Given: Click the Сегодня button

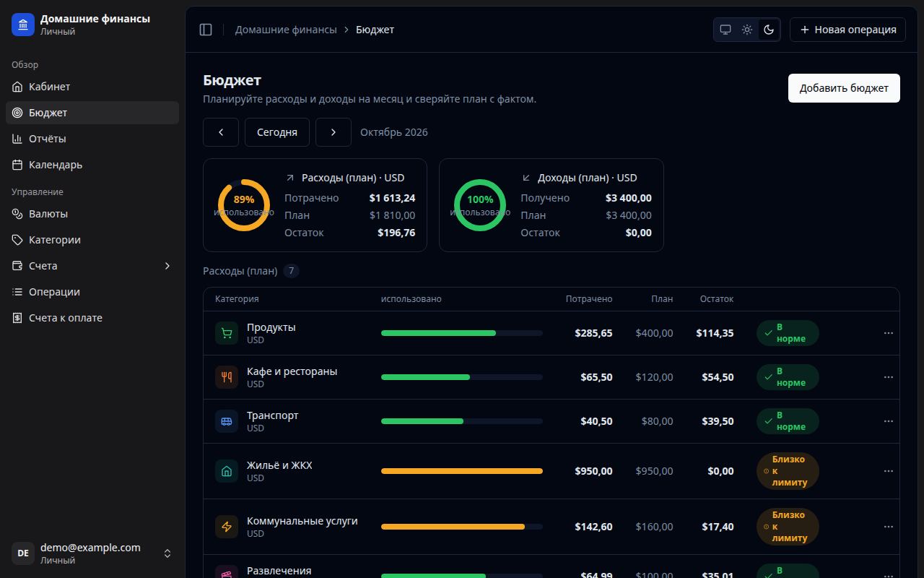Looking at the screenshot, I should tap(277, 132).
